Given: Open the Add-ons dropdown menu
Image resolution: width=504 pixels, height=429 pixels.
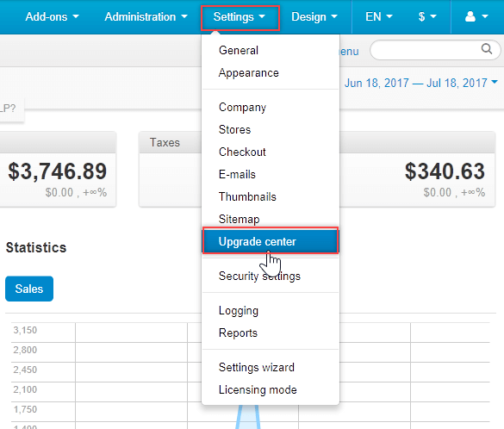Looking at the screenshot, I should click(52, 16).
